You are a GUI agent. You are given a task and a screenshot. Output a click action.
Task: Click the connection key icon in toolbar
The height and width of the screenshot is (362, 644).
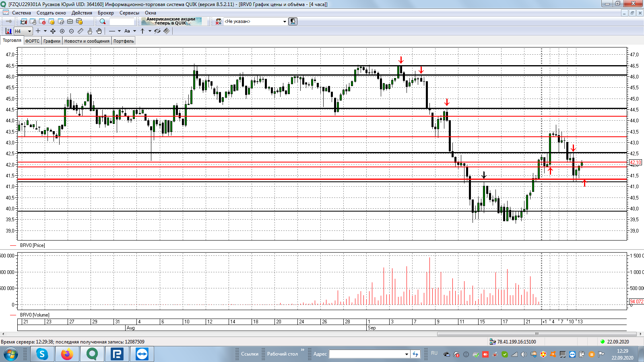[x=8, y=21]
